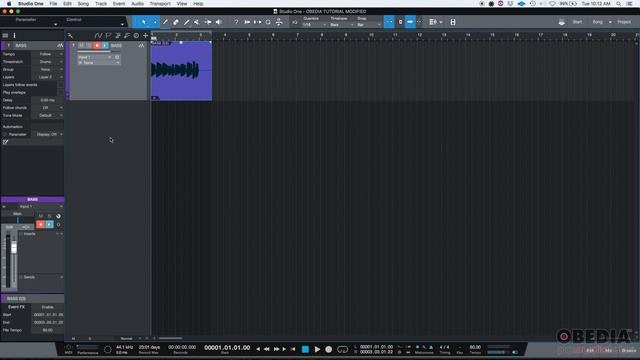Open the Song menu

tap(83, 4)
